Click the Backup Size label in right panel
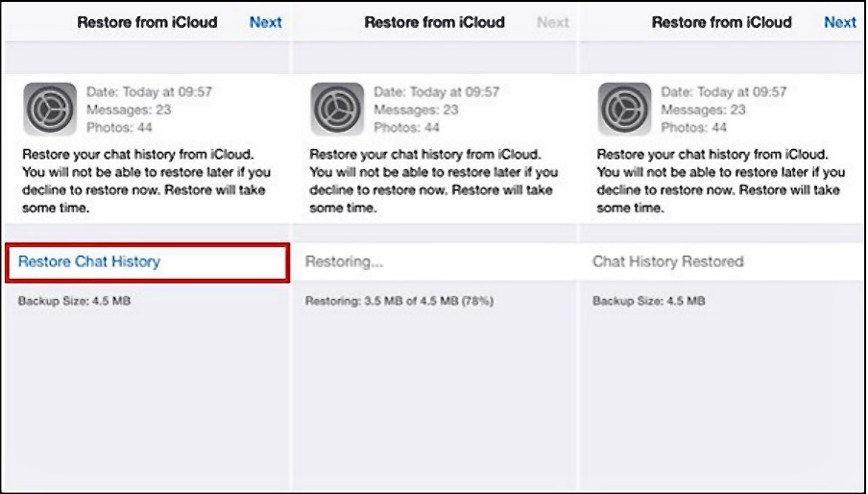Viewport: 868px width, 494px height. click(x=649, y=301)
